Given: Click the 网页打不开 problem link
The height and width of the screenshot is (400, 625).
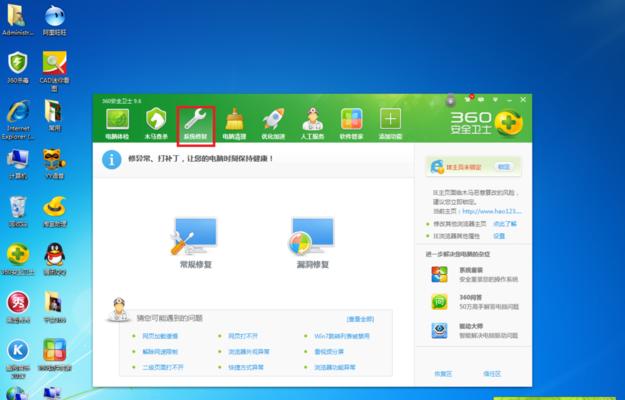Looking at the screenshot, I should pyautogui.click(x=243, y=336).
